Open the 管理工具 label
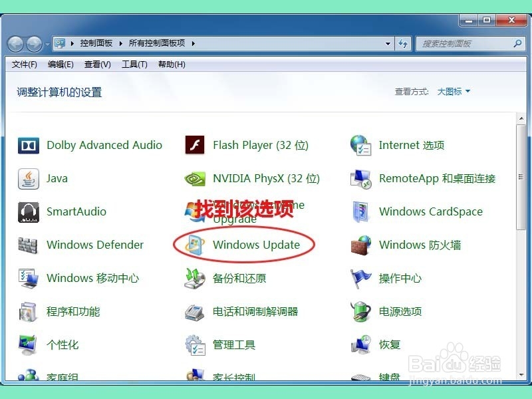 (234, 344)
